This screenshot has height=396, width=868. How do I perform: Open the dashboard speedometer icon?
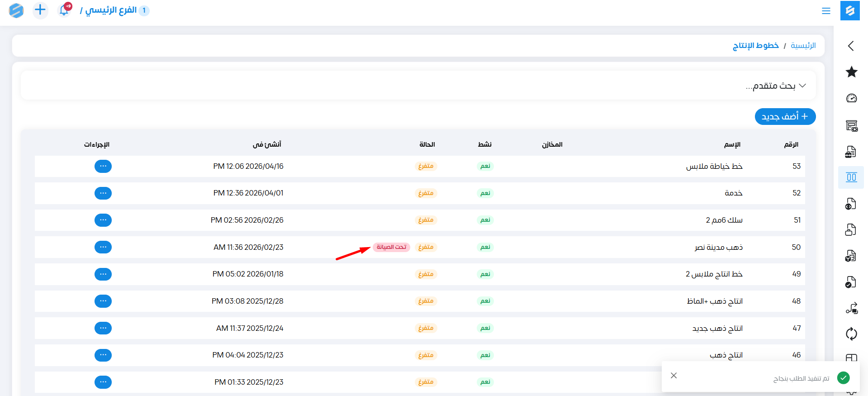tap(851, 98)
